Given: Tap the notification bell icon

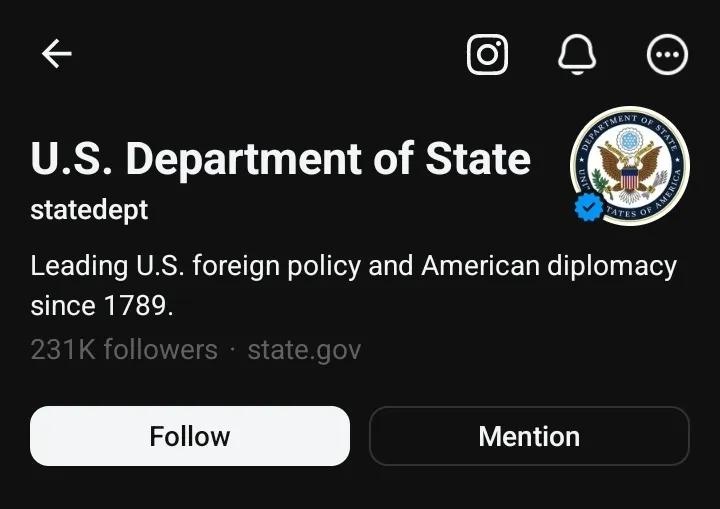Looking at the screenshot, I should [x=577, y=54].
